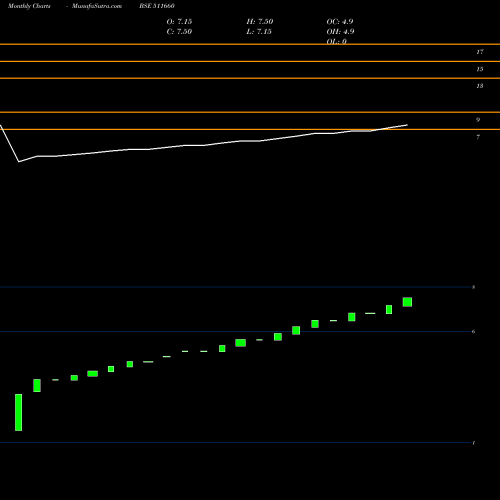Select the 'BSE 511660' symbol label
Screen dimensions: 500x500
(157, 6)
